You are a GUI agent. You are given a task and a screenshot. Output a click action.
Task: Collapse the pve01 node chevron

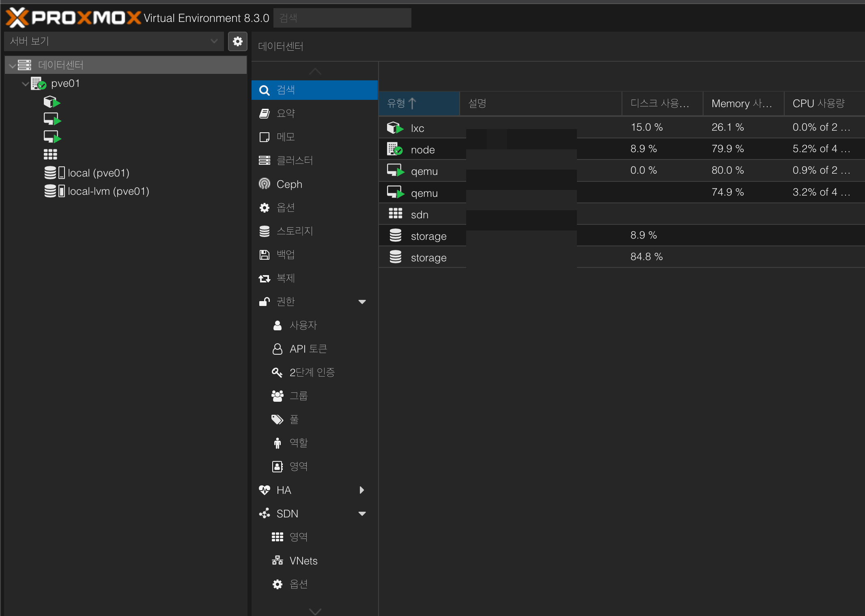click(x=25, y=84)
